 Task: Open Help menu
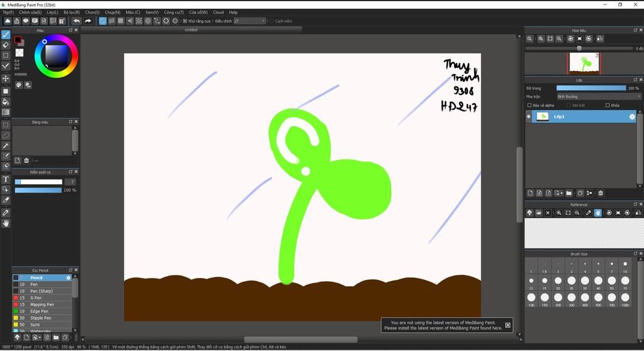click(233, 13)
